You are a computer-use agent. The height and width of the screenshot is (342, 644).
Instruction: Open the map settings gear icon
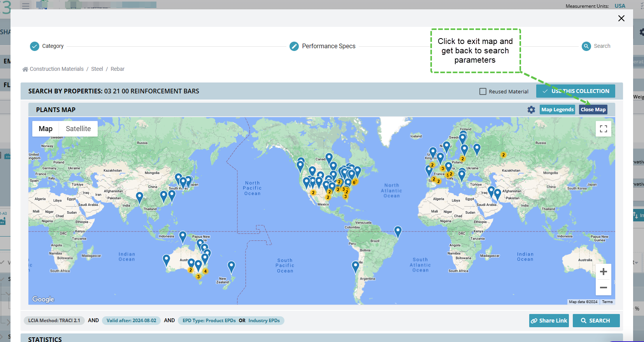[531, 110]
